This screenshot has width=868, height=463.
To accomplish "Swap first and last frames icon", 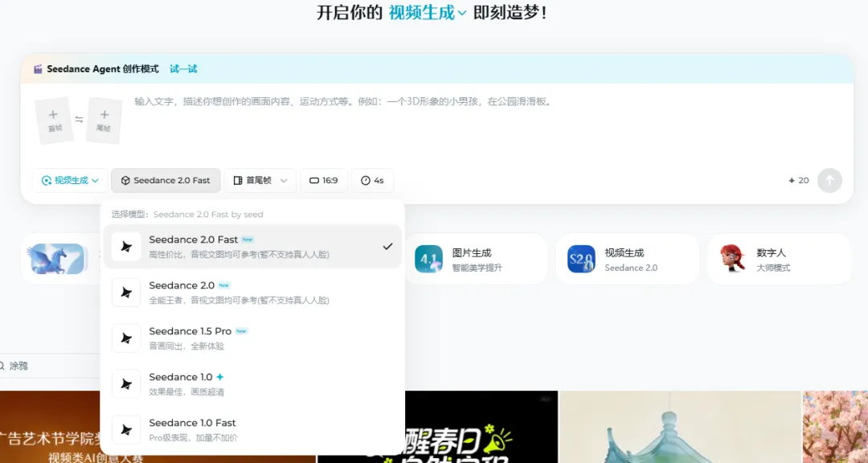I will click(79, 120).
